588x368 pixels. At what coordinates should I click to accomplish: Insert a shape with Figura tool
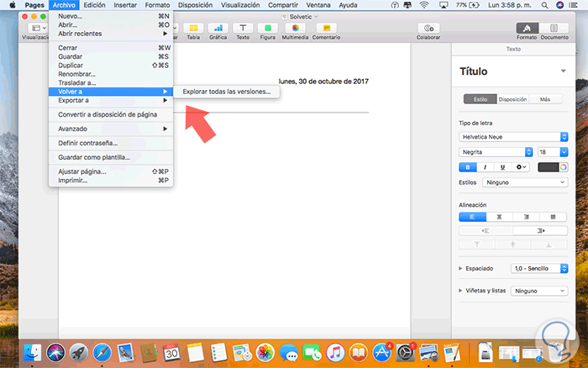pyautogui.click(x=267, y=29)
